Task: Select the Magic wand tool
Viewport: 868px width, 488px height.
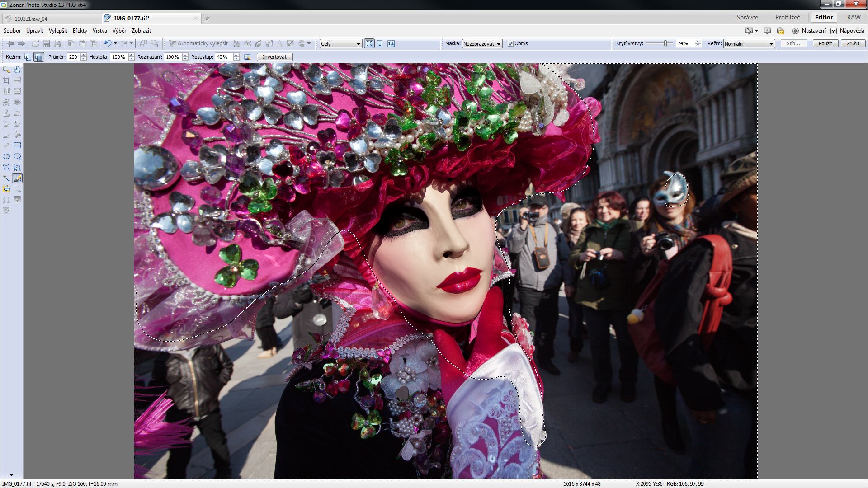Action: [x=6, y=178]
